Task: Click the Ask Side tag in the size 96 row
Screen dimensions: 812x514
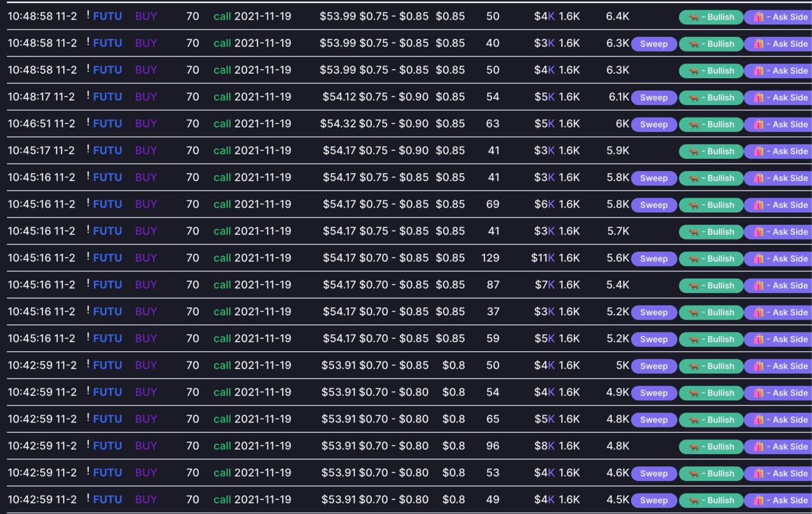Action: click(x=778, y=447)
